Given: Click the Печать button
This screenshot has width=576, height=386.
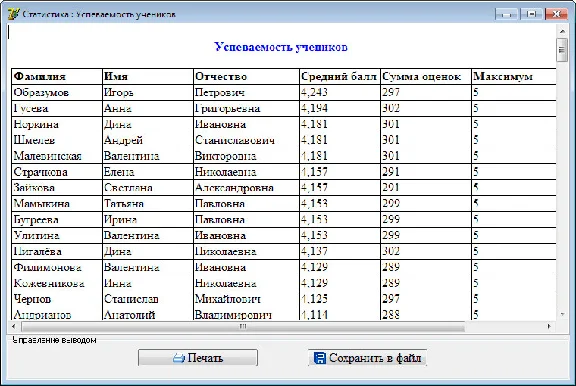Looking at the screenshot, I should pos(198,358).
